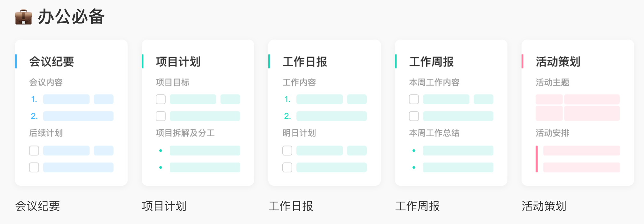Click the 活动策划 label below its card

pyautogui.click(x=544, y=206)
